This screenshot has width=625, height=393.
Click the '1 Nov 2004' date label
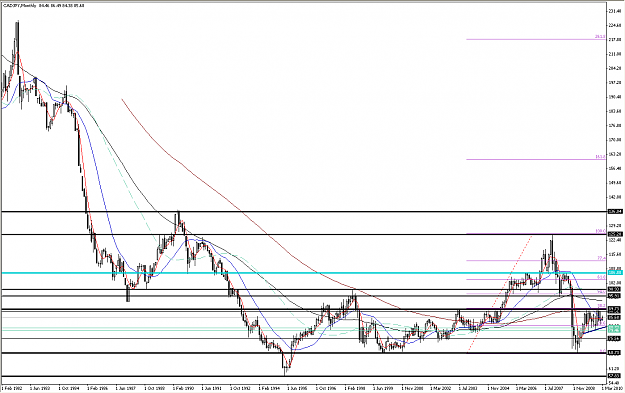point(498,387)
